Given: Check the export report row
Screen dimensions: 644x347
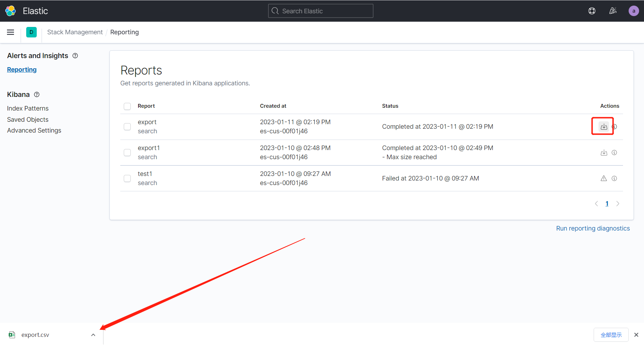Looking at the screenshot, I should coord(127,127).
